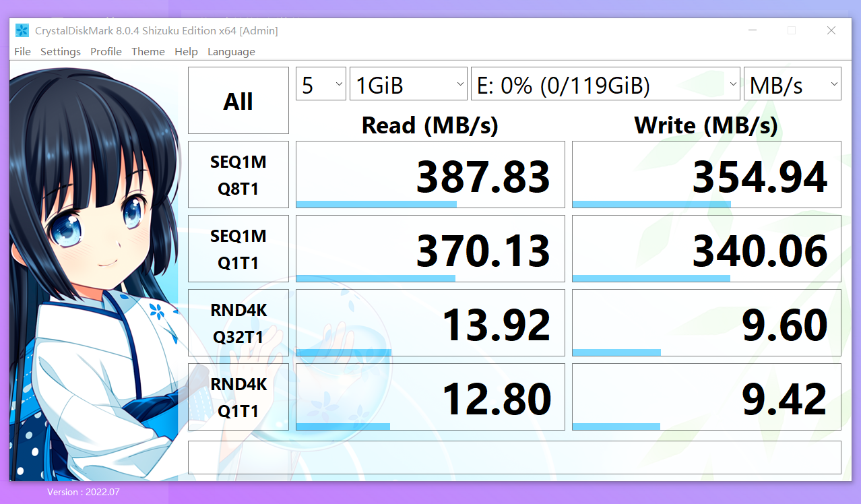Run the RND4K Q32T1 test
861x504 pixels.
(238, 322)
